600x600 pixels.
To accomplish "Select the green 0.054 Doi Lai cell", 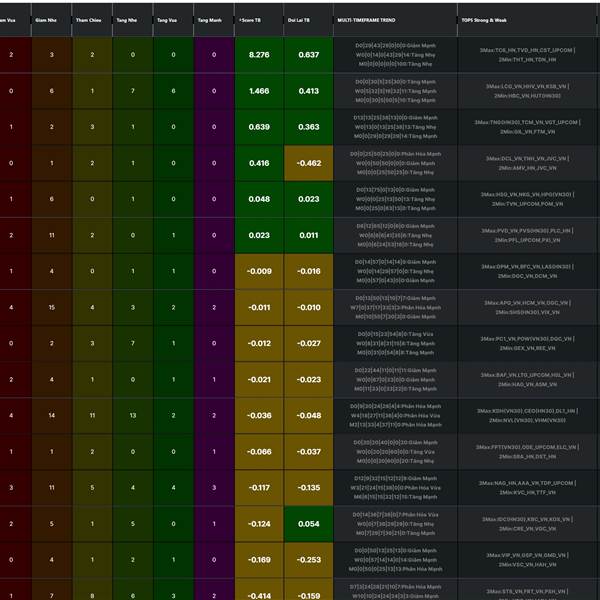I will pyautogui.click(x=308, y=524).
